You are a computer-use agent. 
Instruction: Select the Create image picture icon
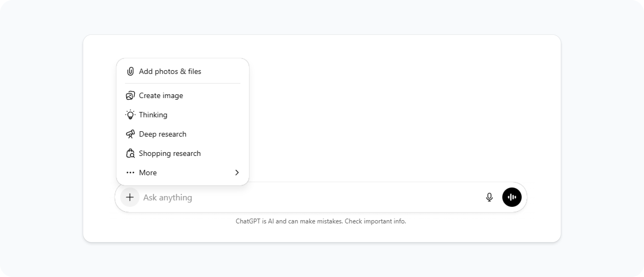(x=130, y=95)
